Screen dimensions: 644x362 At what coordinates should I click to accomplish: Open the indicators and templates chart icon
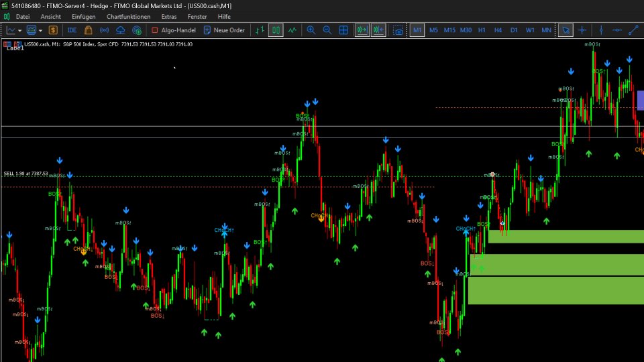coord(32,30)
